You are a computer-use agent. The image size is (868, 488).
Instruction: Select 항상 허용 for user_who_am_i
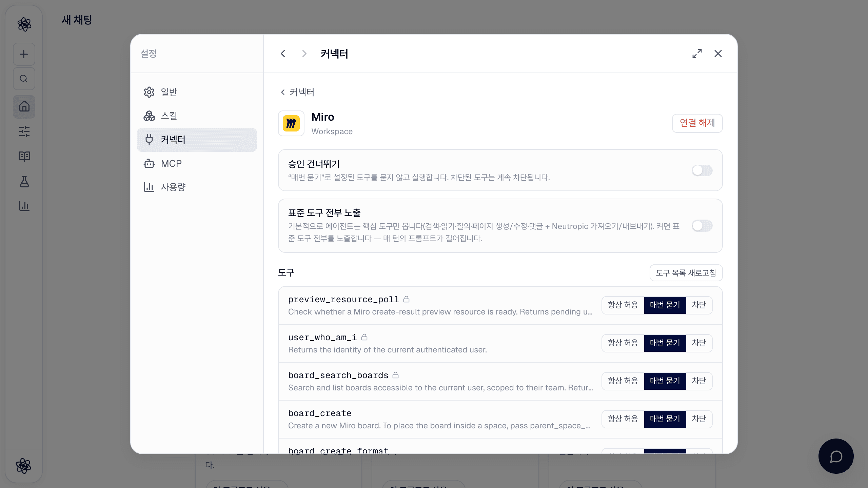click(623, 343)
